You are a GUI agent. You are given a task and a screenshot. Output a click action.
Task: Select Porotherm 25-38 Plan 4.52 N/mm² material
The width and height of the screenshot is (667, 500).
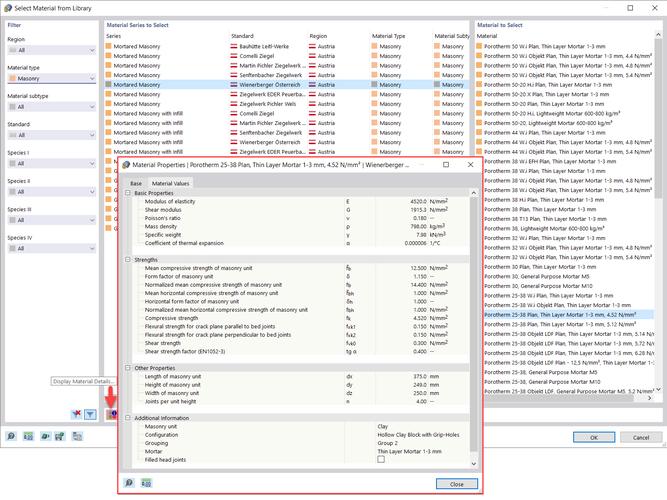[x=568, y=314]
